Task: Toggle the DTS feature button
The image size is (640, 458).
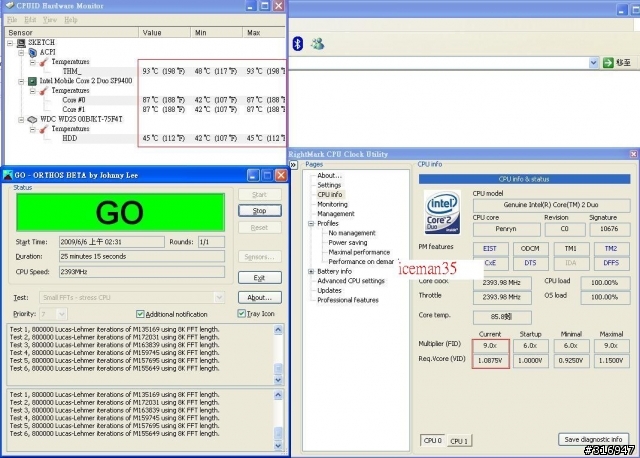Action: coord(530,263)
